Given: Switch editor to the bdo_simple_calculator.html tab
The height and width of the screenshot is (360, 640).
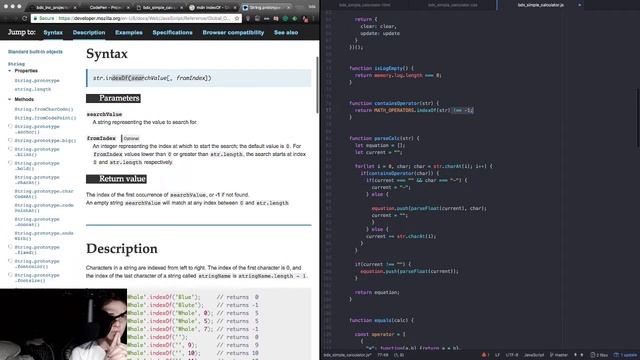Looking at the screenshot, I should coord(365,5).
